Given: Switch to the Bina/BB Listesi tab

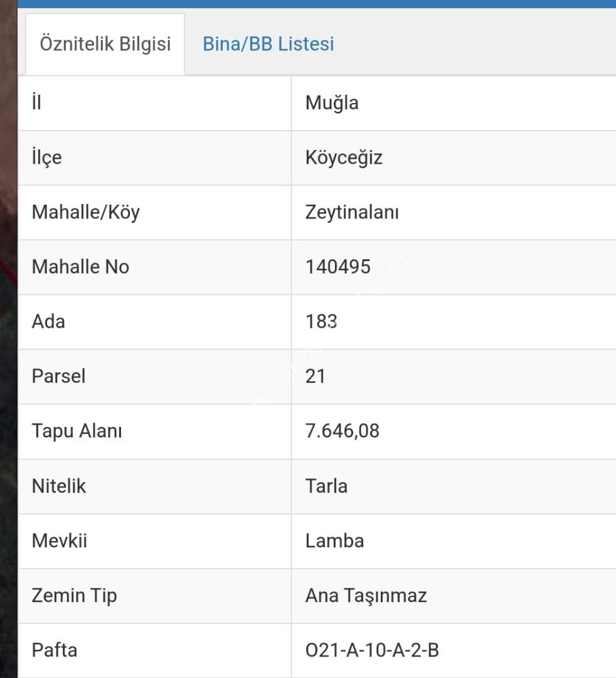Looking at the screenshot, I should pos(268,44).
